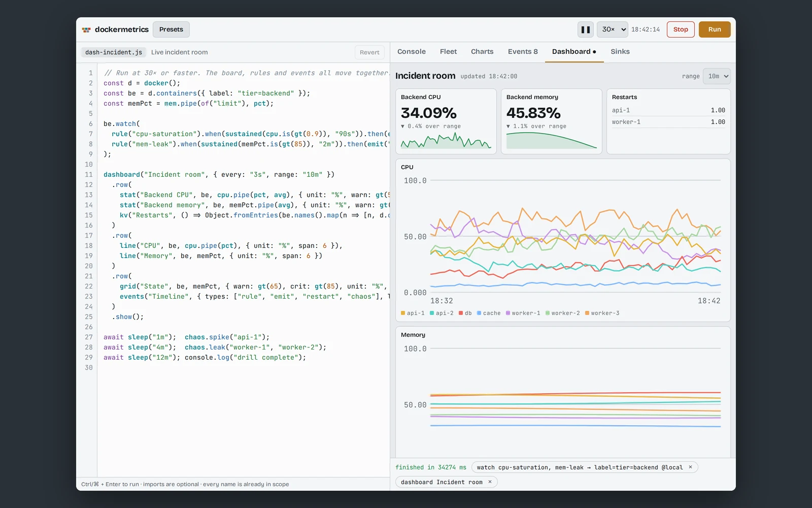The image size is (812, 508).
Task: Close the dashboard Incident room chip
Action: (490, 482)
